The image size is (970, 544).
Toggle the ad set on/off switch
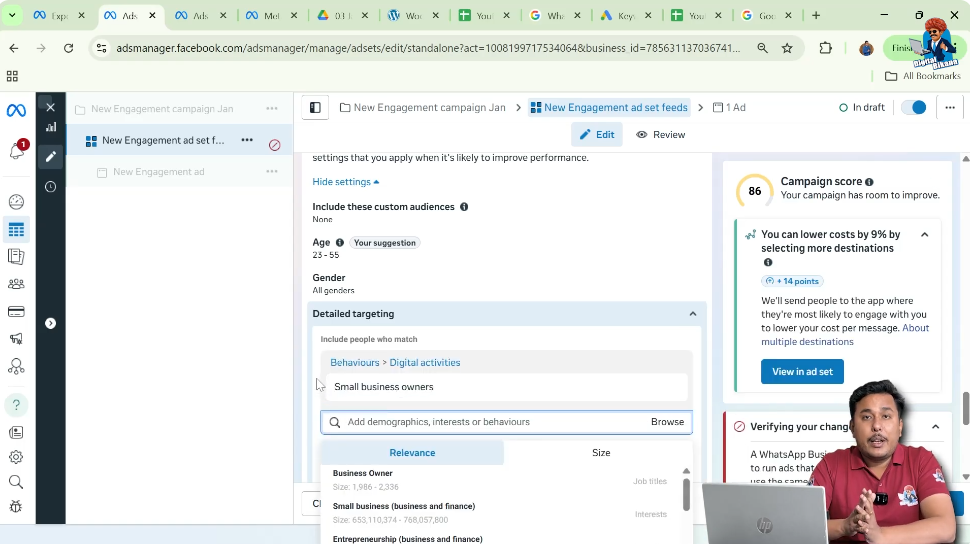point(913,107)
